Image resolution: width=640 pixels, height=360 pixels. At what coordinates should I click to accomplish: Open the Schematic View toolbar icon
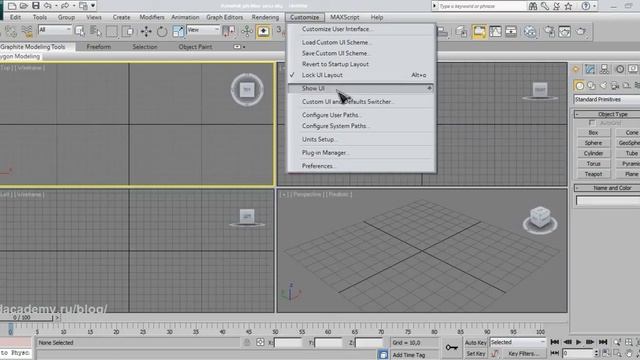pos(511,31)
